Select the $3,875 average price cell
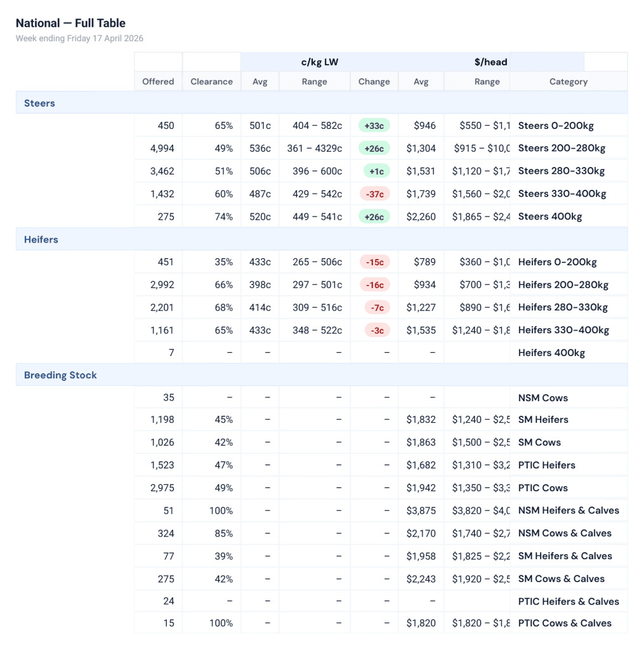 [x=421, y=510]
